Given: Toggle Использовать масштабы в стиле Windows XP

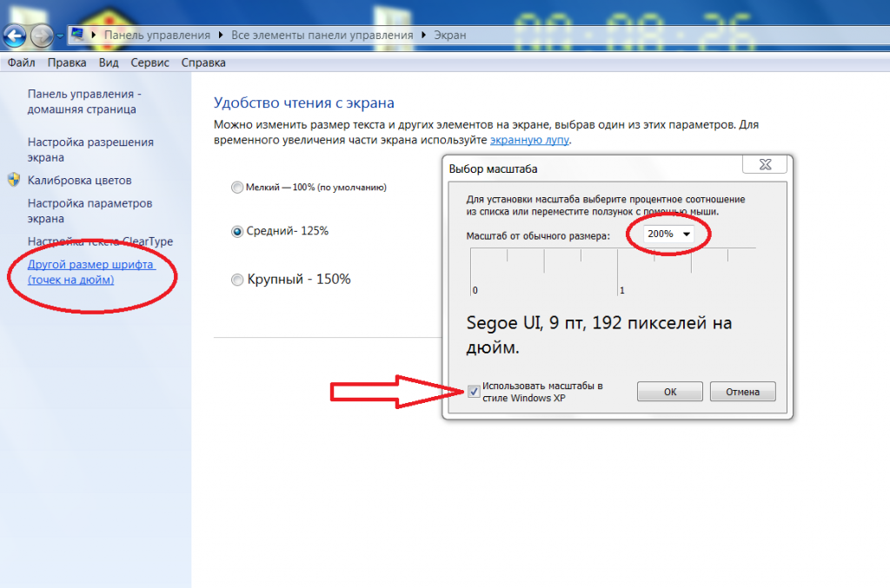Looking at the screenshot, I should tap(474, 391).
